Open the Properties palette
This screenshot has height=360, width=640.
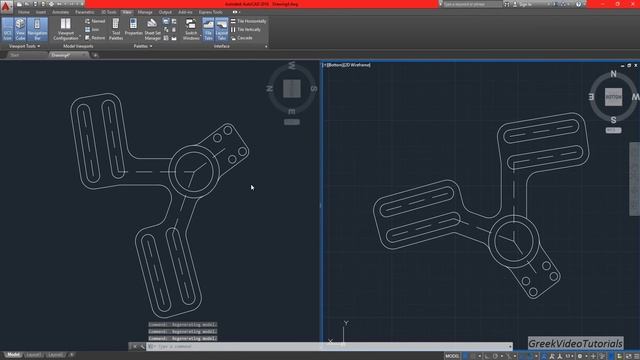tap(133, 27)
